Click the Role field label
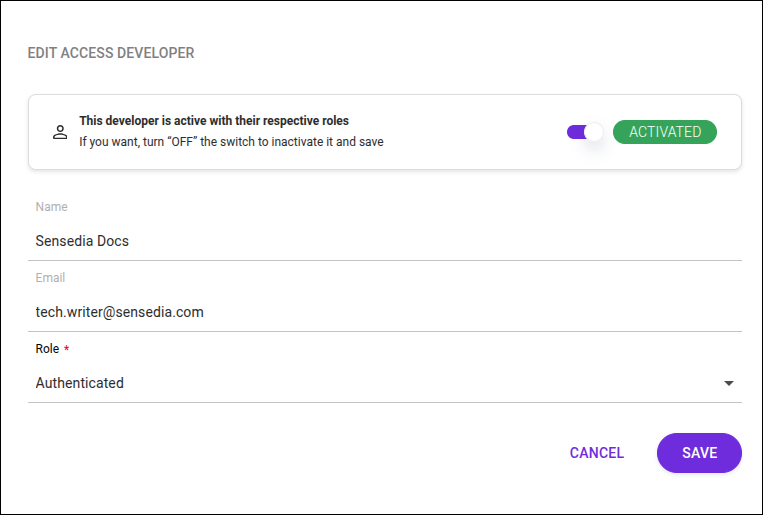Viewport: 763px width, 515px height. click(x=47, y=349)
